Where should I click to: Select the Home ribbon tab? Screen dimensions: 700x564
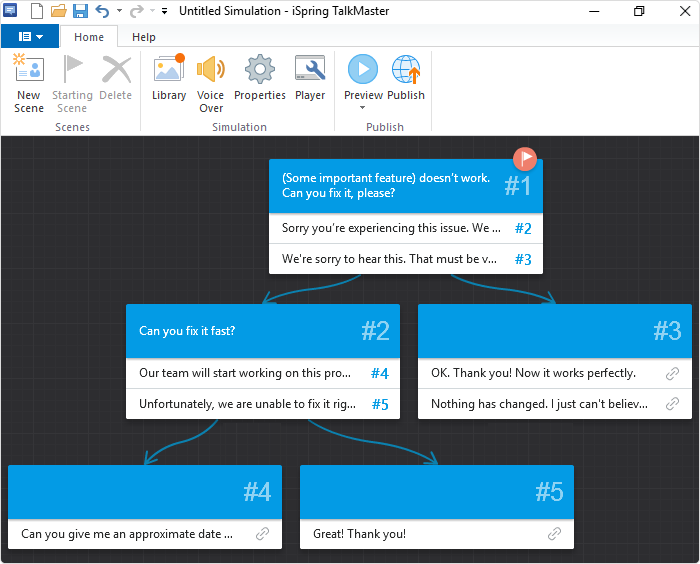tap(89, 37)
